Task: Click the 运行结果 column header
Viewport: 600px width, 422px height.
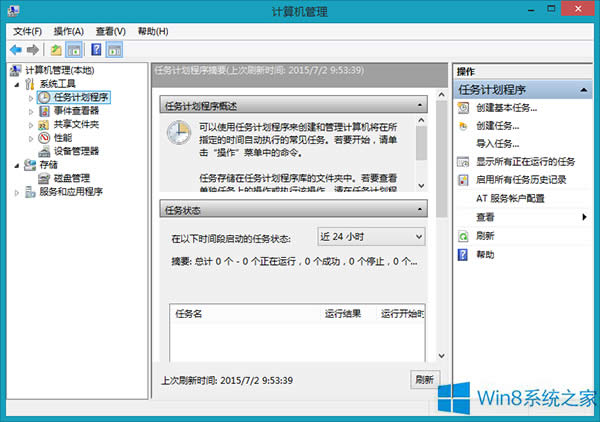Action: (x=343, y=314)
